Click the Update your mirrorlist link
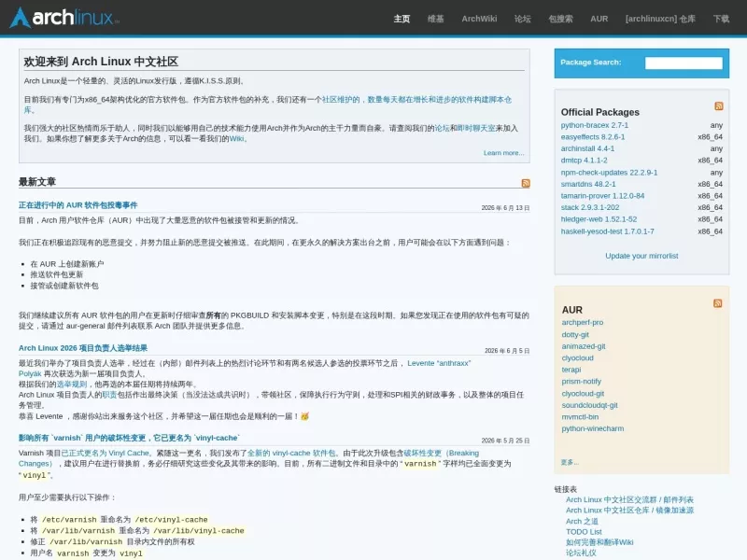 tap(641, 256)
